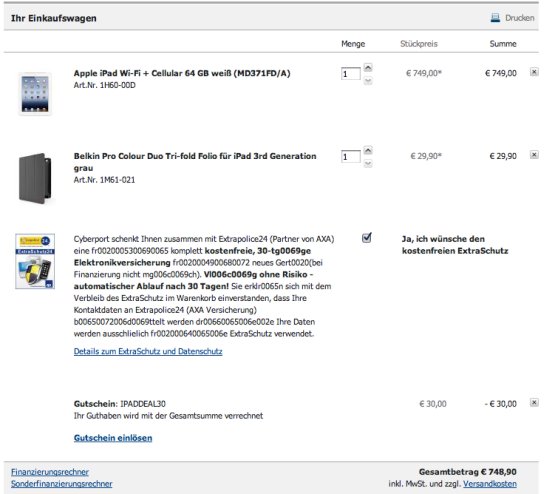Click the voucher discount - € 30,00

tap(501, 404)
